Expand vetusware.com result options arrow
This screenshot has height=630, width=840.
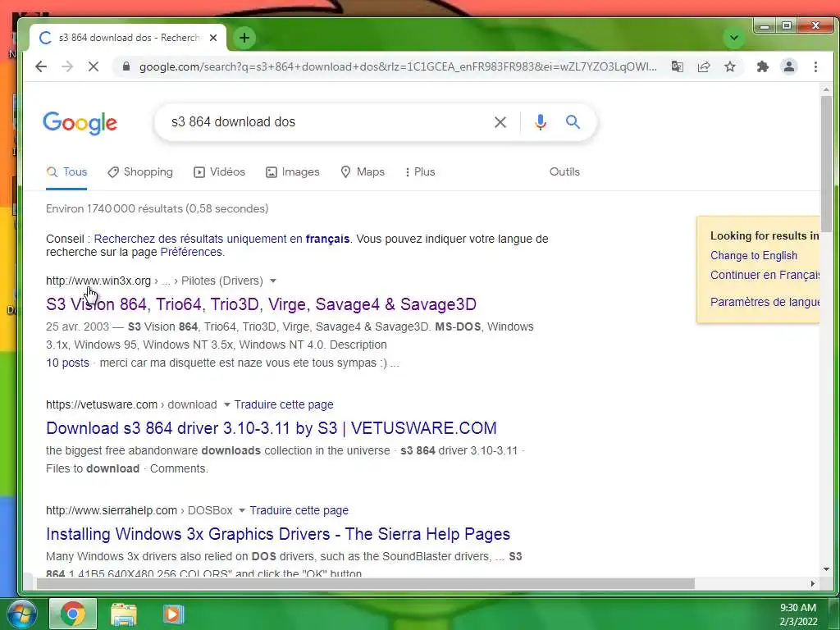pyautogui.click(x=226, y=404)
